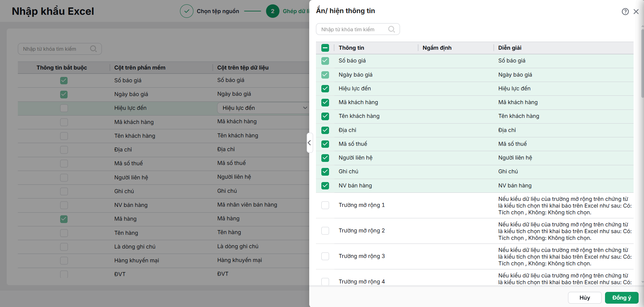Tick required checkbox for Là dòng ghi chú in import table
This screenshot has width=644, height=307.
tap(64, 247)
